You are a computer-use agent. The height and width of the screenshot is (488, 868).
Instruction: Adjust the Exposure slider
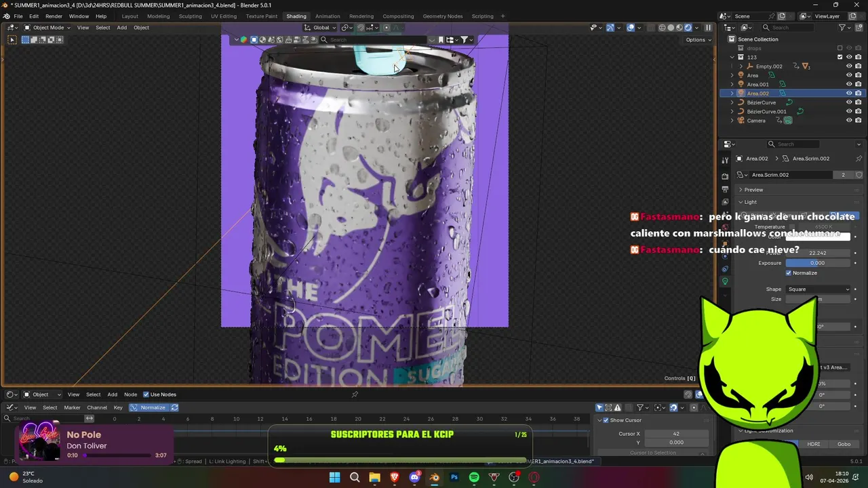coord(818,263)
